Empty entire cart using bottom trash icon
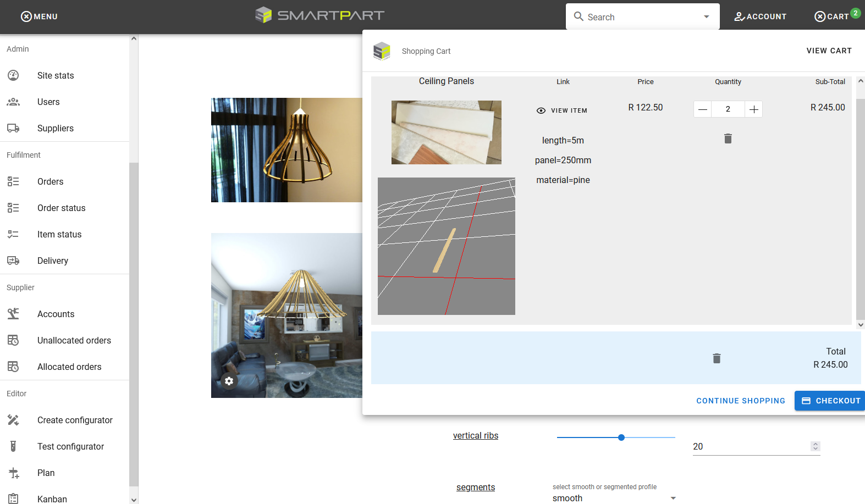Viewport: 865px width, 504px height. [716, 358]
